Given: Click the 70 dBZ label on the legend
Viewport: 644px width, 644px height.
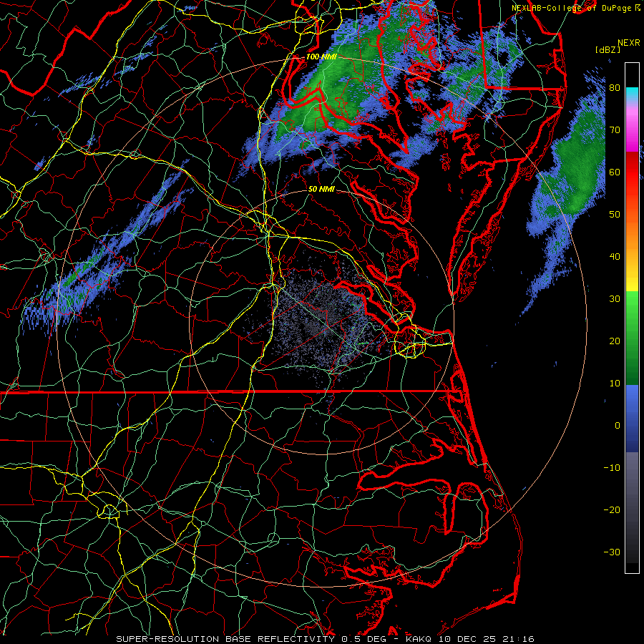Looking at the screenshot, I should point(615,130).
